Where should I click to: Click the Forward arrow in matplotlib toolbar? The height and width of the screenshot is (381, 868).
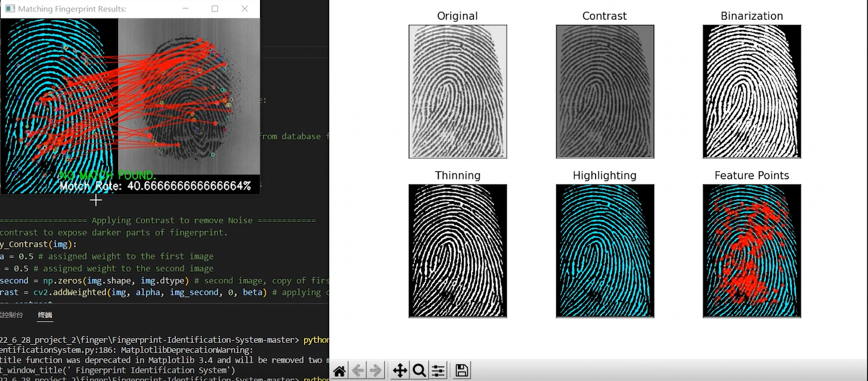(x=376, y=371)
